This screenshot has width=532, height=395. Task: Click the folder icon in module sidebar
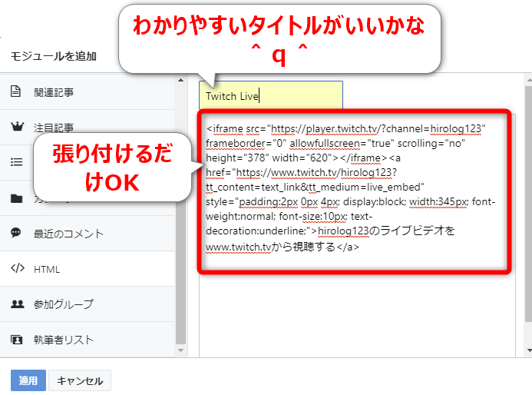pos(17,198)
